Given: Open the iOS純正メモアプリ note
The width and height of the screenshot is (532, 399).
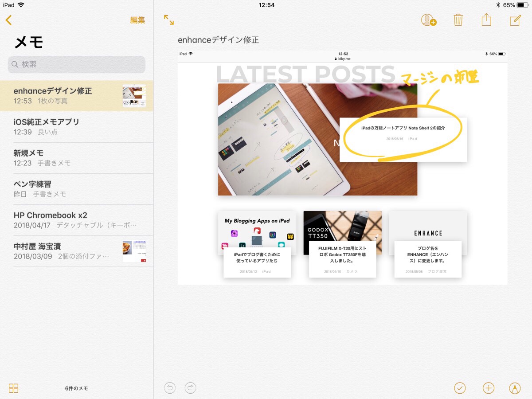Looking at the screenshot, I should [x=76, y=127].
